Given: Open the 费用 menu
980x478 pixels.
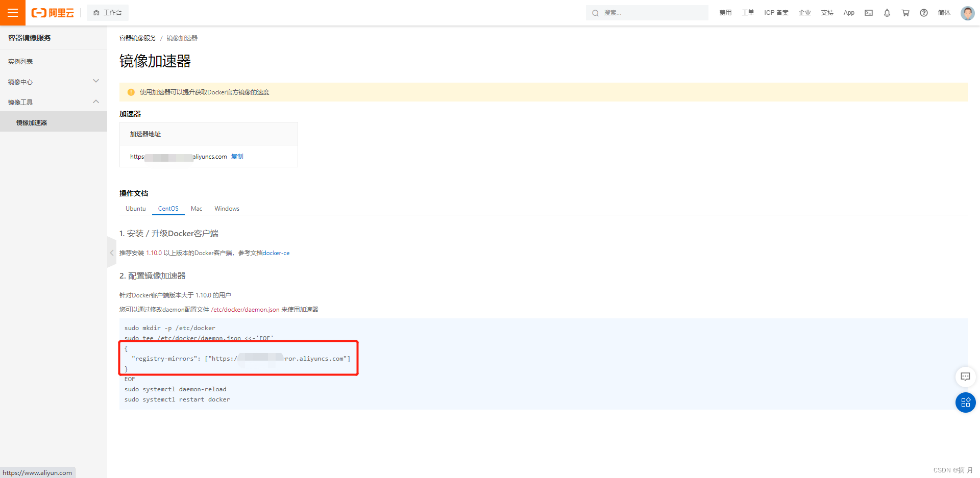Looking at the screenshot, I should pos(725,13).
